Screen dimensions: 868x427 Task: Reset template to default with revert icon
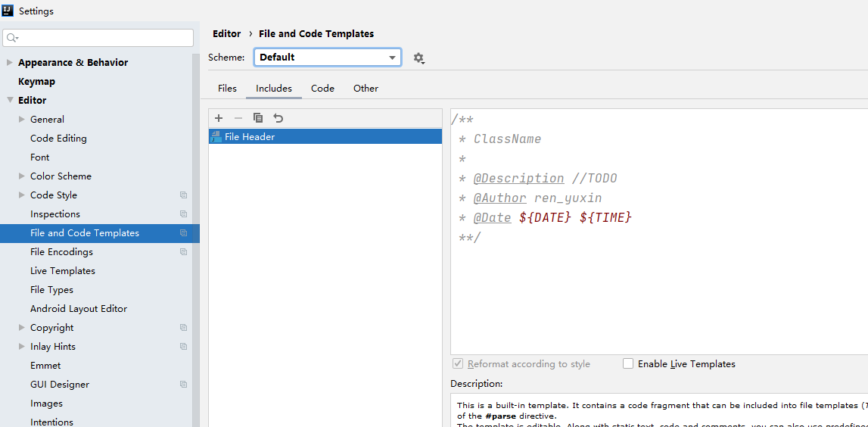click(x=278, y=118)
